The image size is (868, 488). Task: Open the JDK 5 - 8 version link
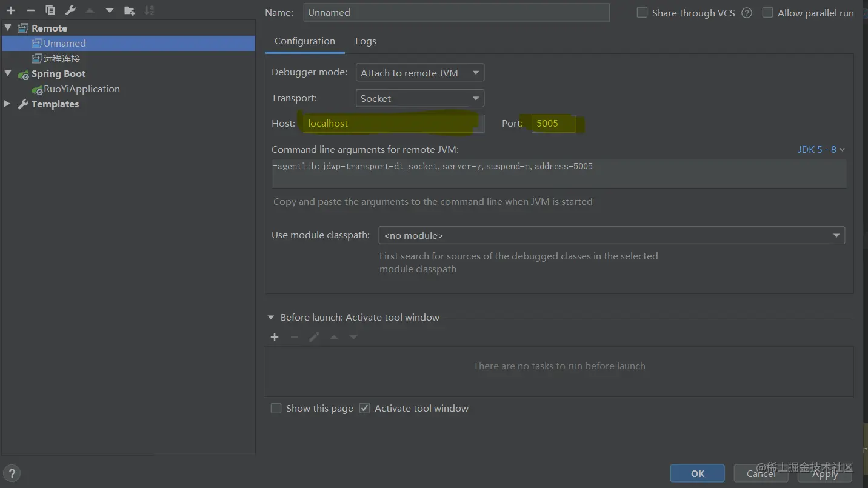[821, 149]
